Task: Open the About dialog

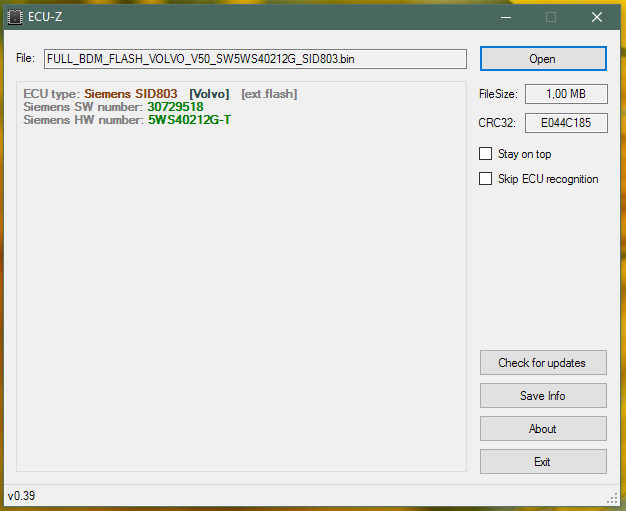Action: coord(543,429)
